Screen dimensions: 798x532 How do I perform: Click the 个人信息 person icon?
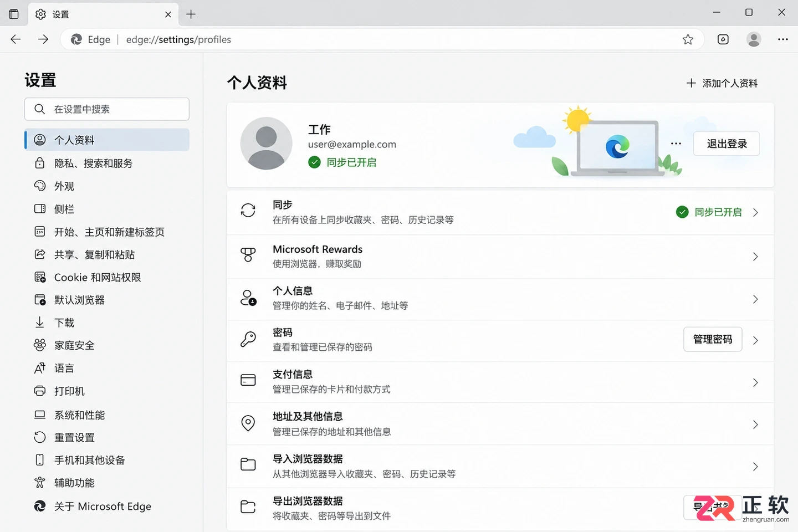click(x=248, y=298)
